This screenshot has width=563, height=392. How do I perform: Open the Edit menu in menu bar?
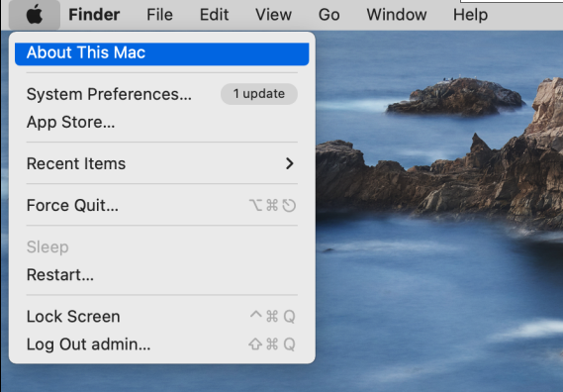click(x=214, y=15)
